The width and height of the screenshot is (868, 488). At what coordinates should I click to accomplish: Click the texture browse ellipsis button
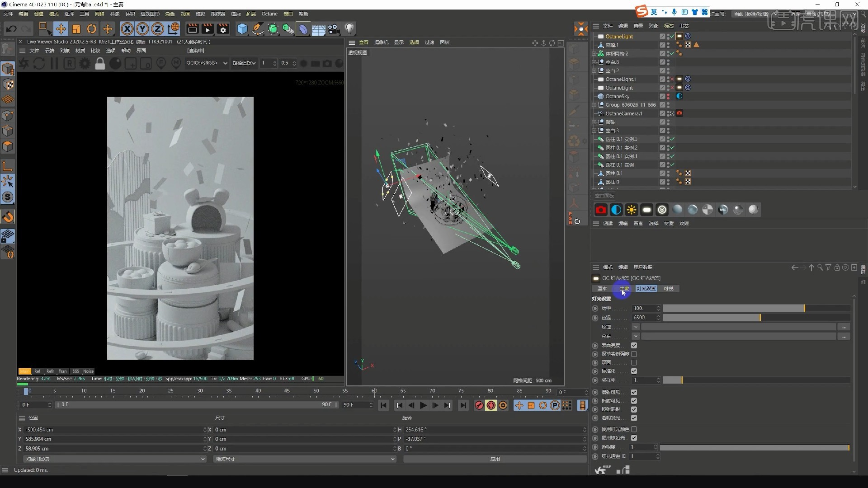tap(844, 327)
